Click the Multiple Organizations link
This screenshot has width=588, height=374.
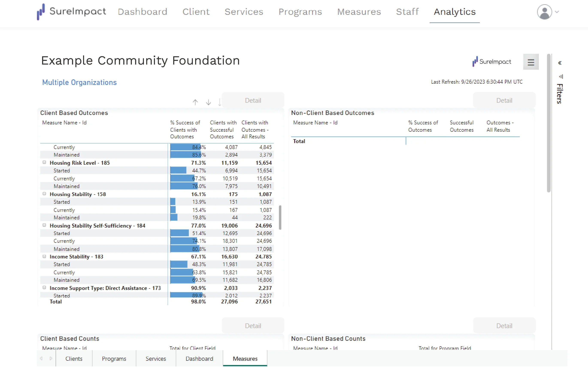pos(79,83)
